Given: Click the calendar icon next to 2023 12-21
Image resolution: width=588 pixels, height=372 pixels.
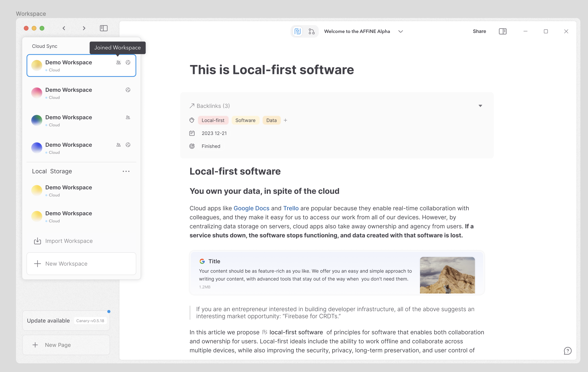Looking at the screenshot, I should click(192, 133).
